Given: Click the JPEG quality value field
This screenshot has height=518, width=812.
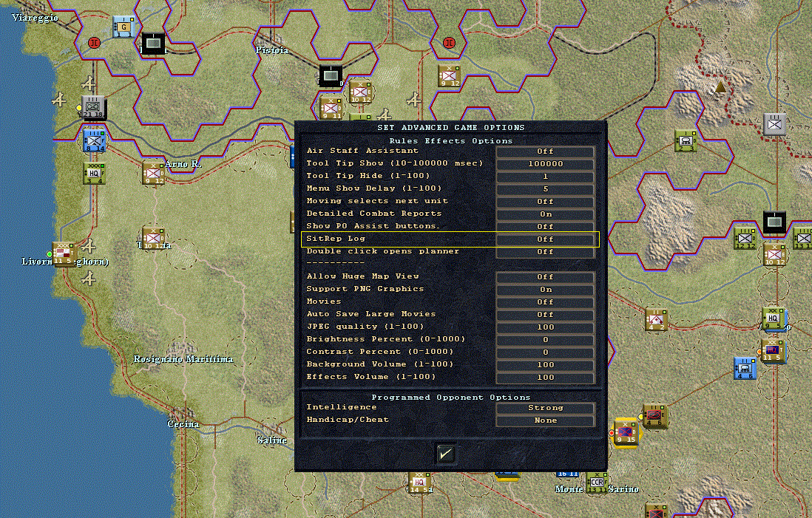Looking at the screenshot, I should pyautogui.click(x=545, y=327).
